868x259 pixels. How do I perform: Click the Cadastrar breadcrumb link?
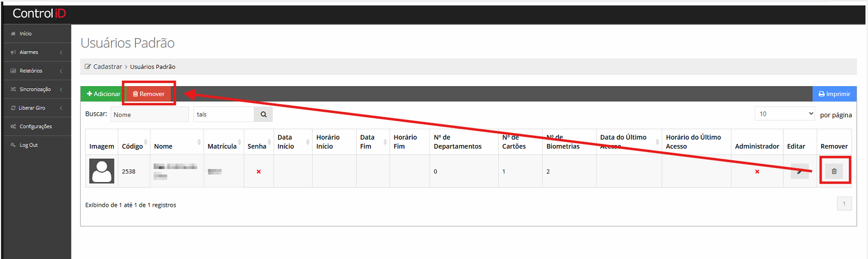pos(107,67)
